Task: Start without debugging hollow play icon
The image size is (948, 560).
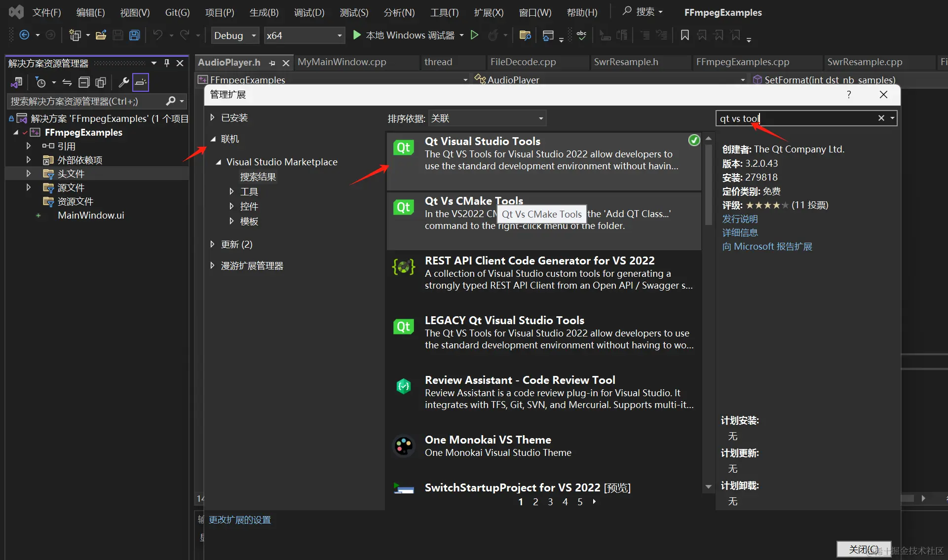Action: pyautogui.click(x=474, y=35)
